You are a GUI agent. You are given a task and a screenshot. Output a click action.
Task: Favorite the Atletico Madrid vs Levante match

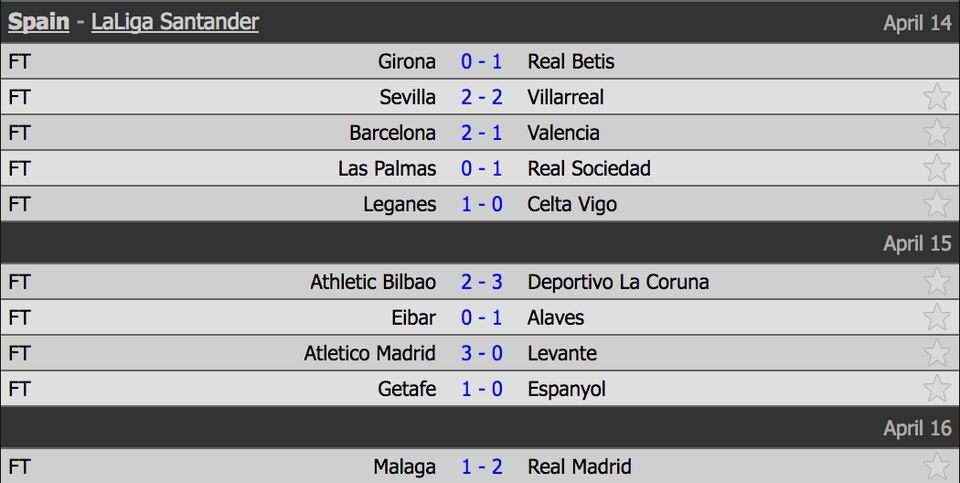937,353
